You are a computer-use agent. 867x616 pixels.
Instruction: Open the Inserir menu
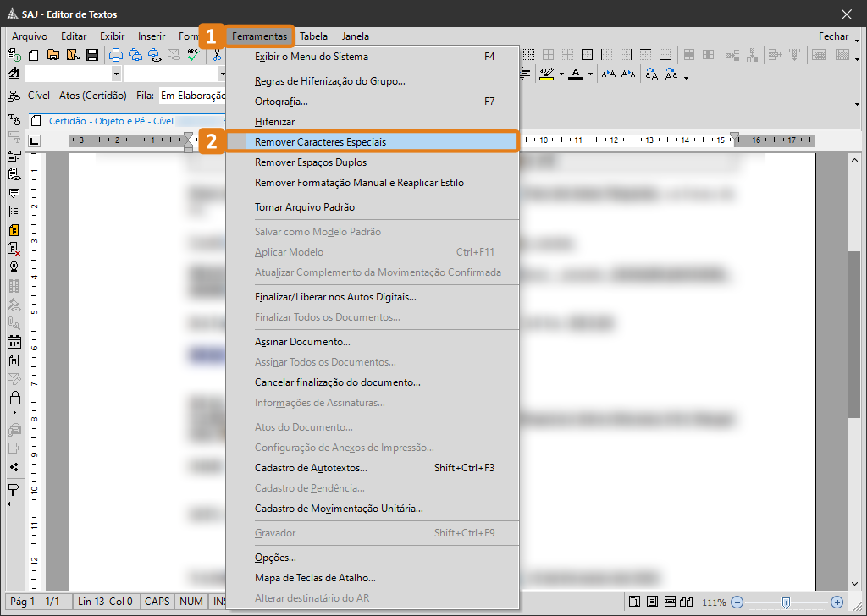[x=152, y=36]
